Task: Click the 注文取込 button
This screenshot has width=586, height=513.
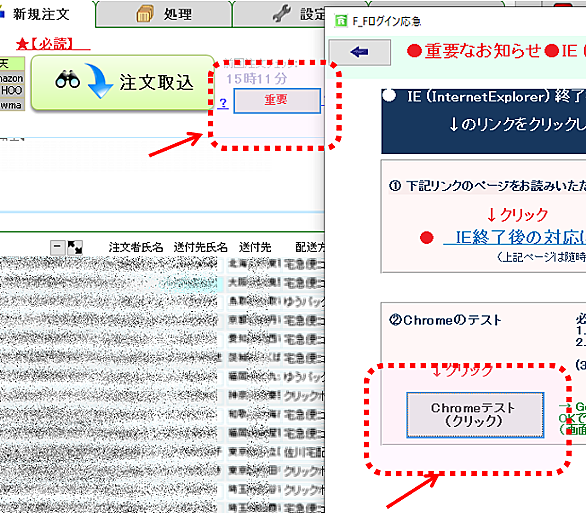Action: tap(123, 83)
